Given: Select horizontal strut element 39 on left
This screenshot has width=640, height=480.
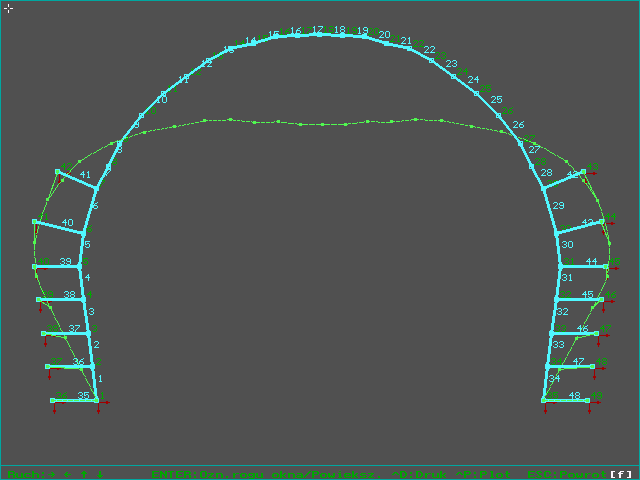Looking at the screenshot, I should pos(60,266).
